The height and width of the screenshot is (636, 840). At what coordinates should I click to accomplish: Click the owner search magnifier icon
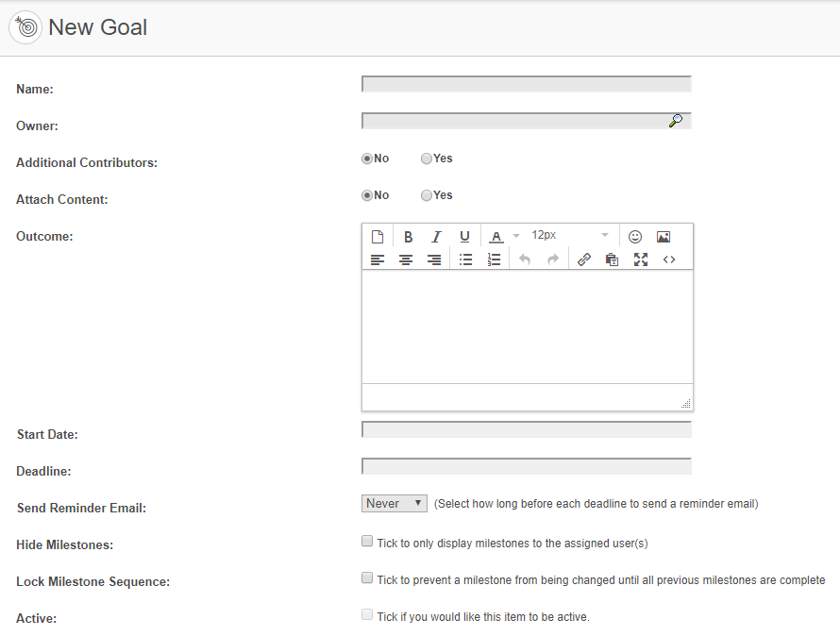tap(676, 121)
